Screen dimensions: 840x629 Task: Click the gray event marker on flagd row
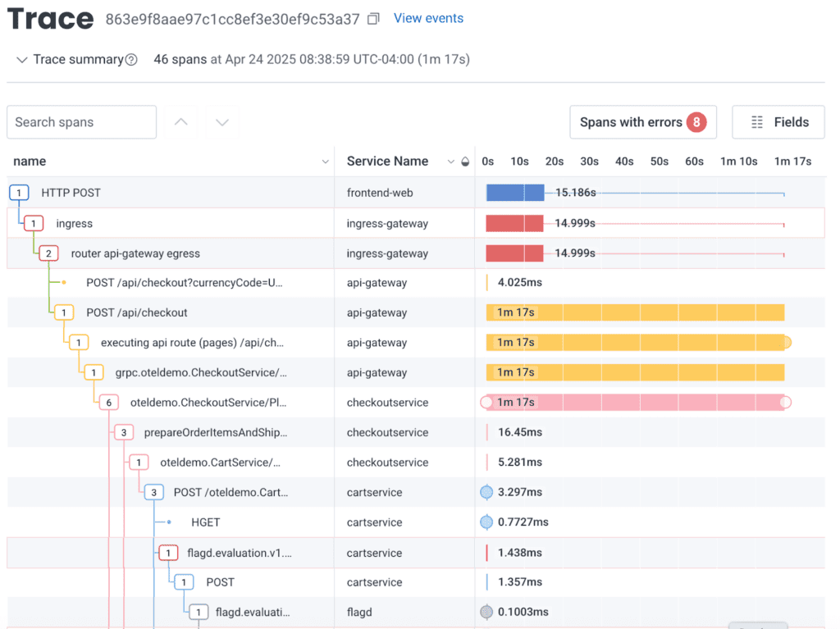486,612
